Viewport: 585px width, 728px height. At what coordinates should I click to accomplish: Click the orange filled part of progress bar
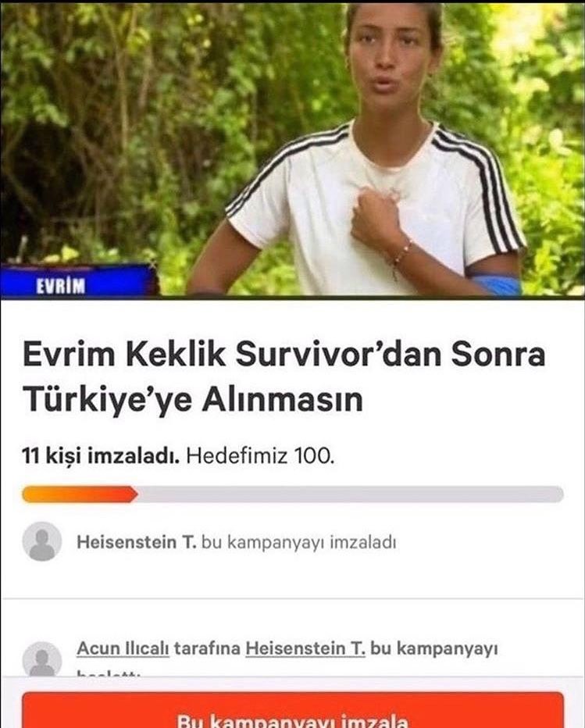click(x=80, y=494)
